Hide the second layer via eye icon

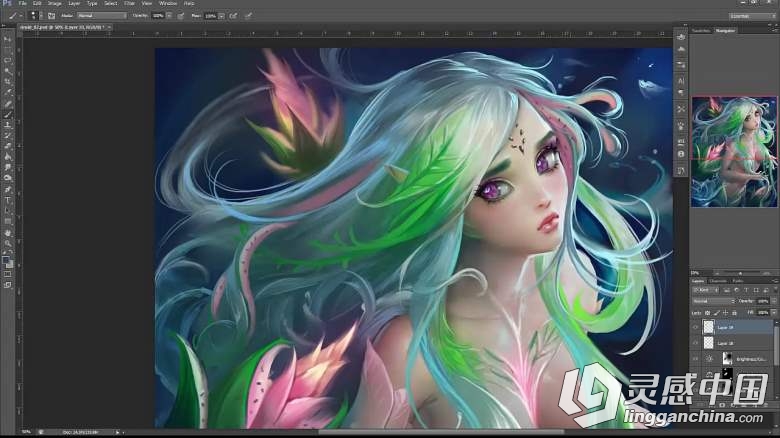pos(695,343)
